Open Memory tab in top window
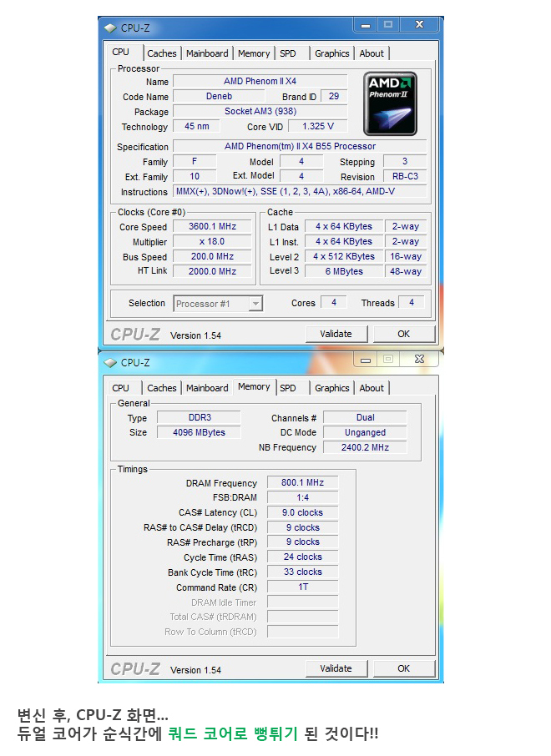Screen dimensions: 551x756 253,53
